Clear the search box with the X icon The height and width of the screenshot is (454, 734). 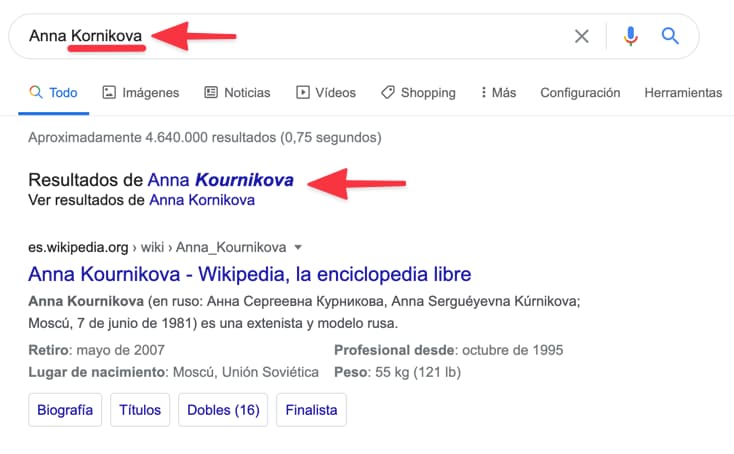click(x=581, y=36)
